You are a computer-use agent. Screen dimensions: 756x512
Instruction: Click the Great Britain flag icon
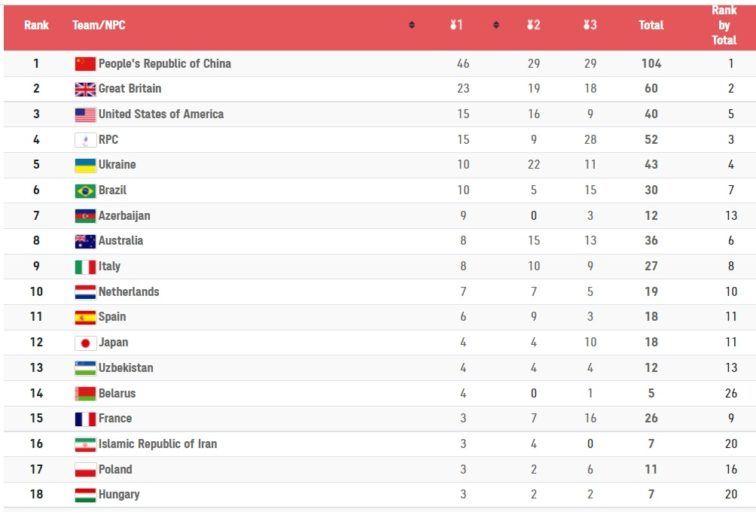coord(85,89)
